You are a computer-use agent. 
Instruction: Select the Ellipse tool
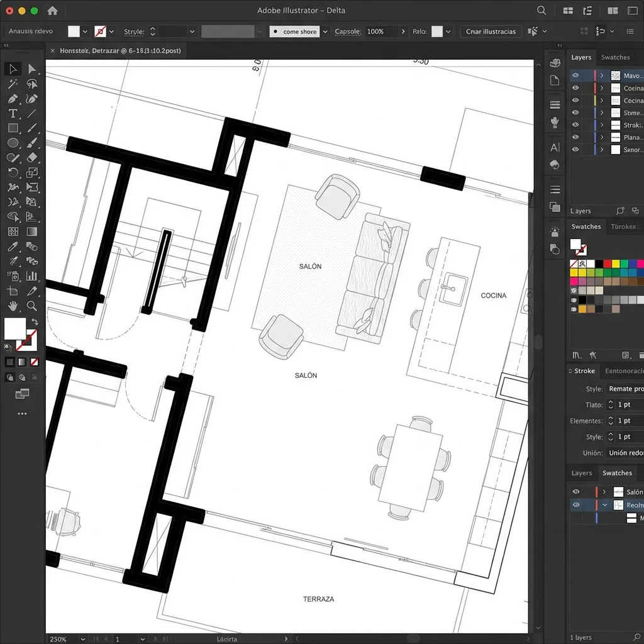[14, 143]
